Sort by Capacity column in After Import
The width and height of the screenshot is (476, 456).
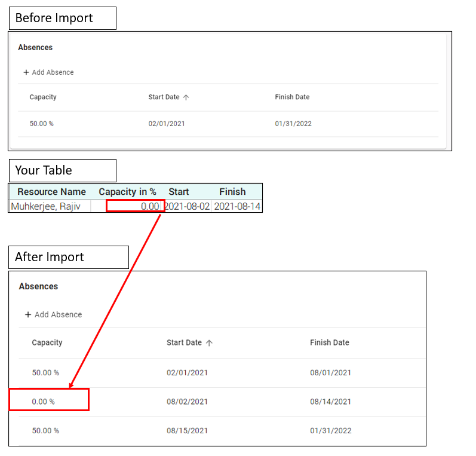point(47,342)
